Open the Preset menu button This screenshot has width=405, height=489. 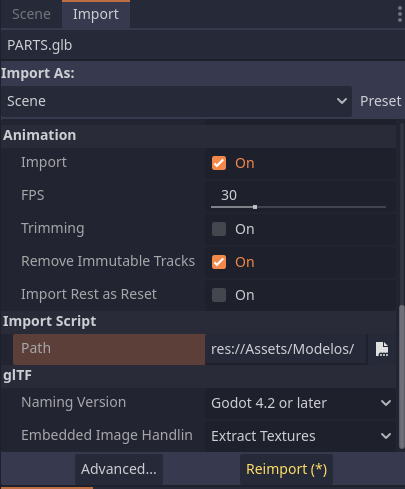(x=380, y=101)
